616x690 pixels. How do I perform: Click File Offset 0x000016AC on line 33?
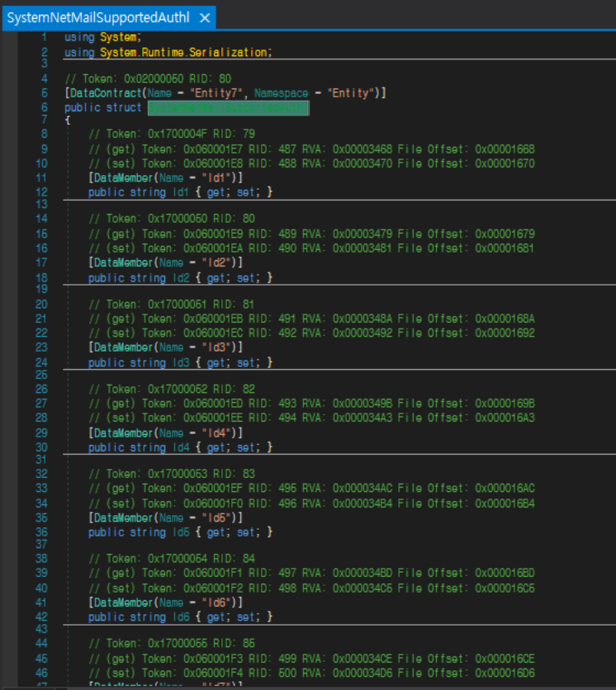tap(505, 488)
